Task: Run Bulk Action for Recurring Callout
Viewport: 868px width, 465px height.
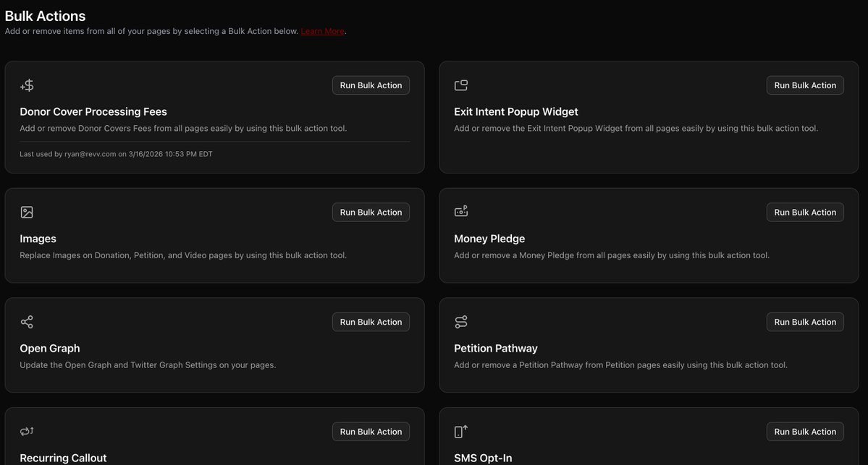Action: click(x=371, y=431)
